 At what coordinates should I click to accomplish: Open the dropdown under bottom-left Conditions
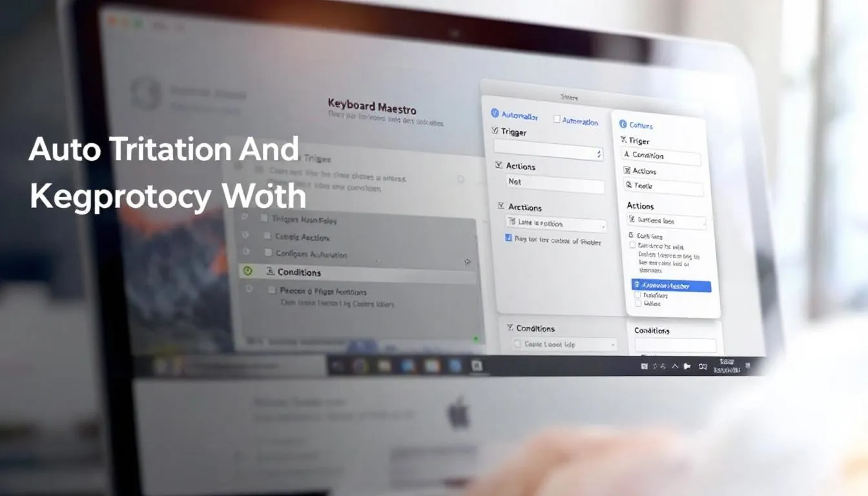[565, 345]
